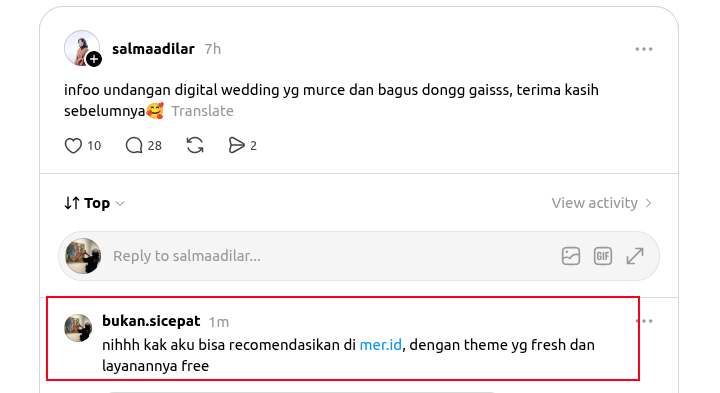Open bukan.sicepat's profile from the username
This screenshot has height=393, width=720.
[151, 321]
